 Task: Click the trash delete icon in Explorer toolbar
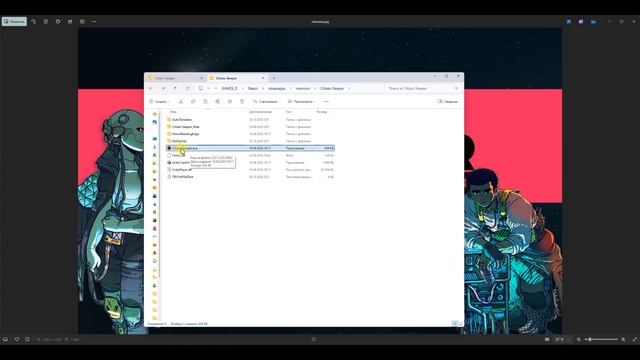[242, 101]
